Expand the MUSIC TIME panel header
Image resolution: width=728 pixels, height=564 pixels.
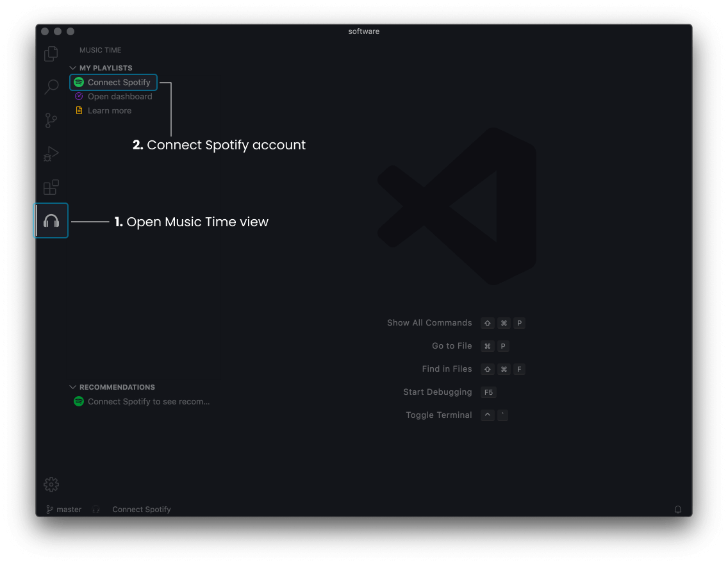(100, 50)
